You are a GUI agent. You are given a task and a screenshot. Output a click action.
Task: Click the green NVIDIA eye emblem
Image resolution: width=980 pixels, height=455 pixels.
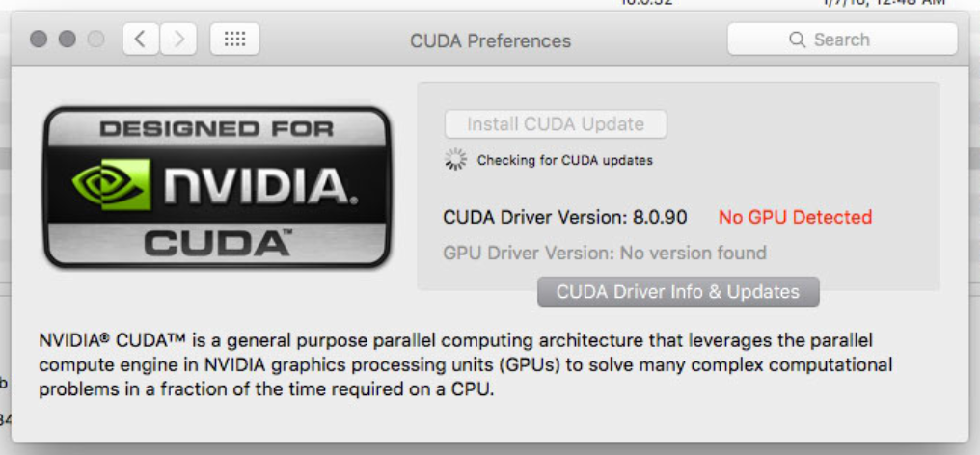(111, 184)
